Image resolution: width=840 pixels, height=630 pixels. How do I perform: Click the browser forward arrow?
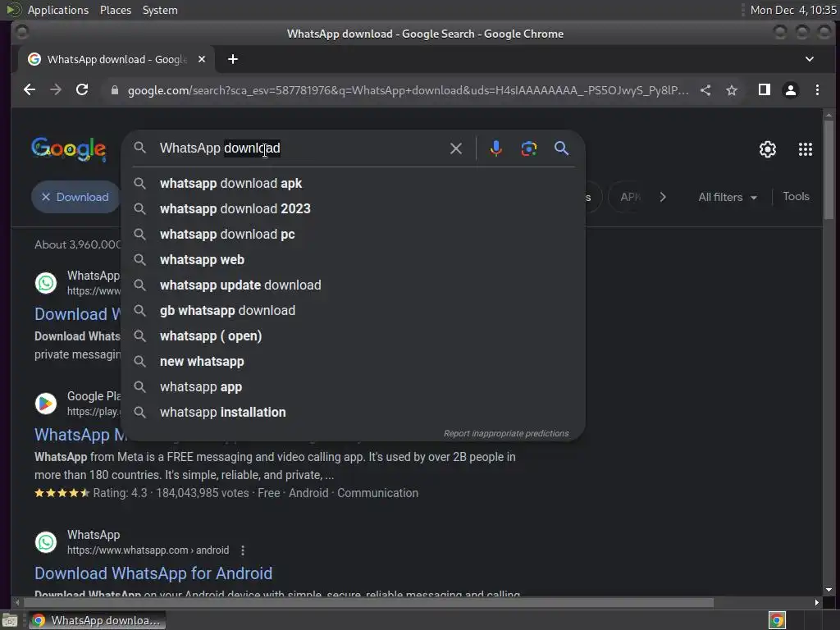56,90
